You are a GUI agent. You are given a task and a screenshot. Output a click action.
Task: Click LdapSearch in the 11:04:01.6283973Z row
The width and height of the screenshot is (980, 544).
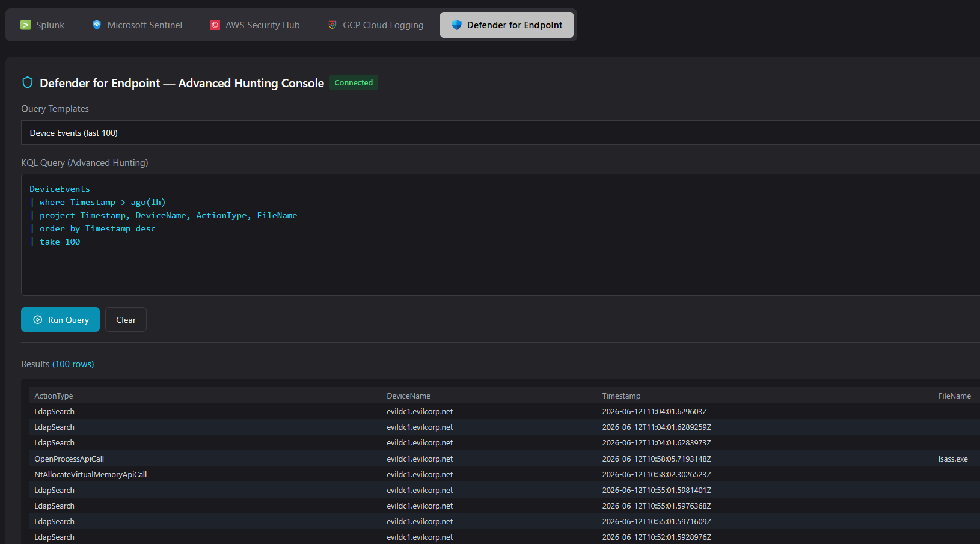tap(54, 443)
